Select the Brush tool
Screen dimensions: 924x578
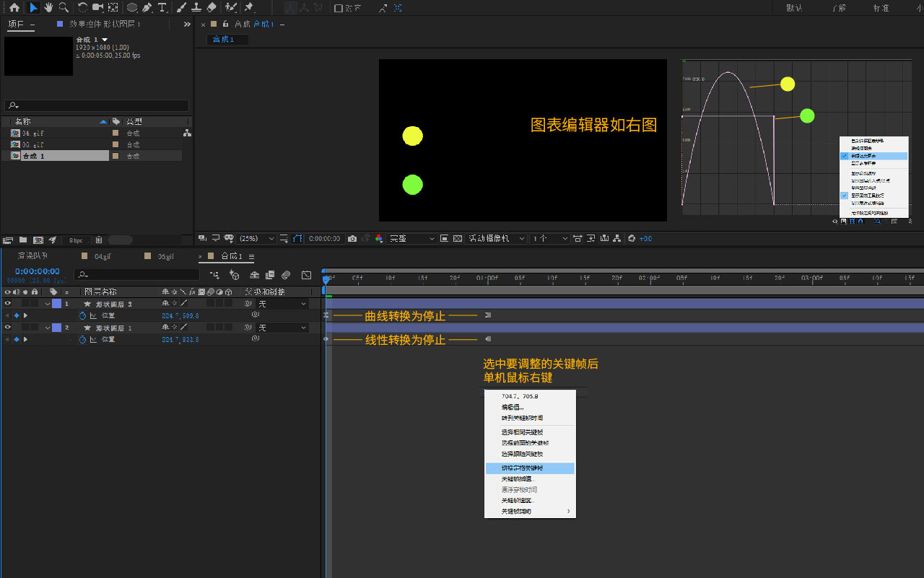[x=182, y=7]
